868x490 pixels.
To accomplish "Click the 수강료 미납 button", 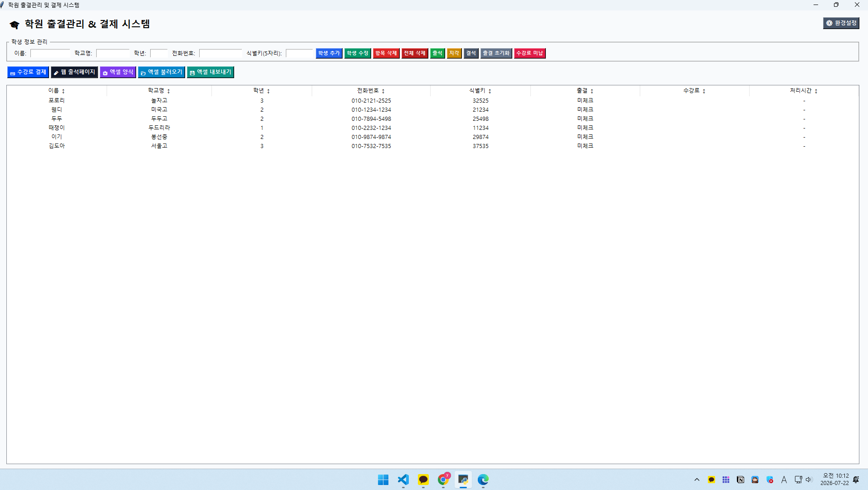I will 530,53.
